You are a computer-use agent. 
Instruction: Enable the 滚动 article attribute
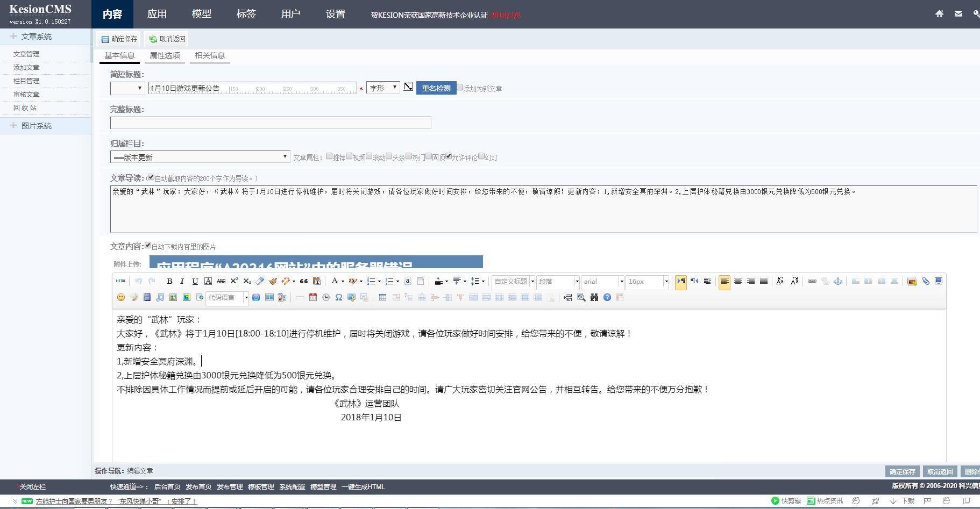369,156
